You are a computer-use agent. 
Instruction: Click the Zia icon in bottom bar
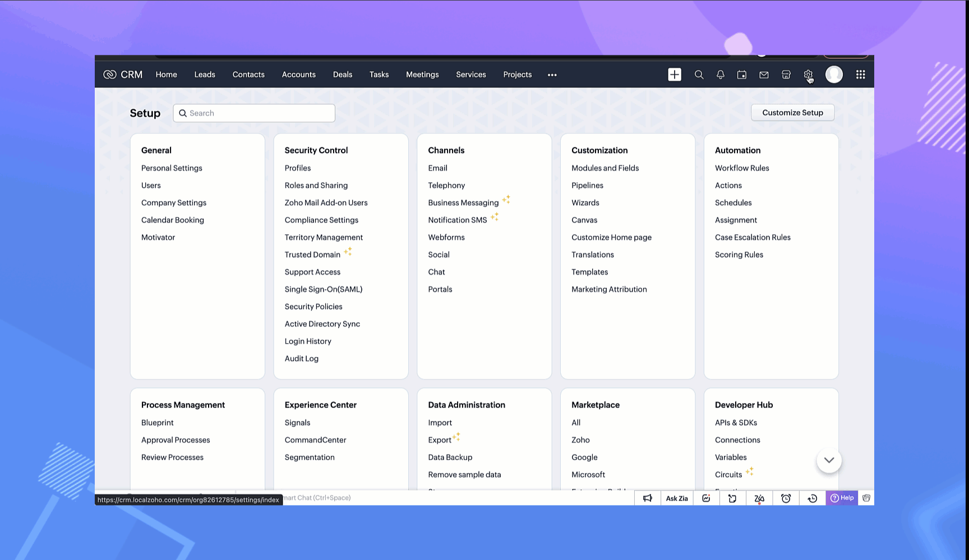point(759,498)
